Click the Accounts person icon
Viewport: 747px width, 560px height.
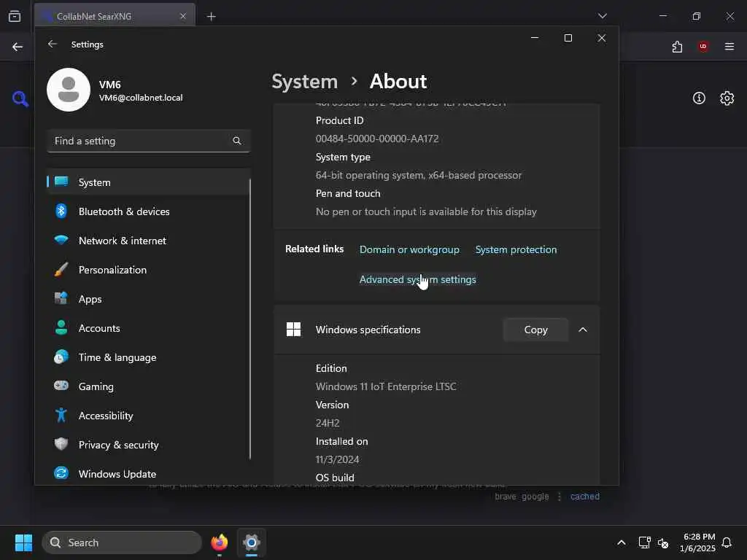61,327
